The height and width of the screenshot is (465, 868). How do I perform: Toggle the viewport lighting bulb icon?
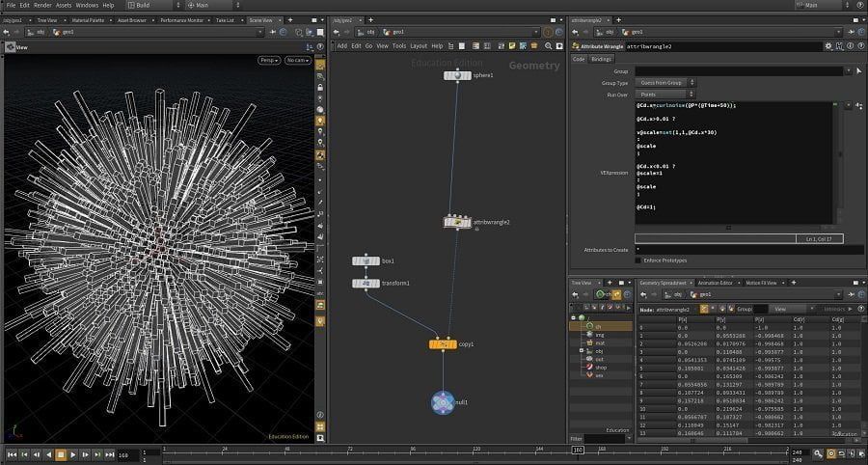[320, 121]
